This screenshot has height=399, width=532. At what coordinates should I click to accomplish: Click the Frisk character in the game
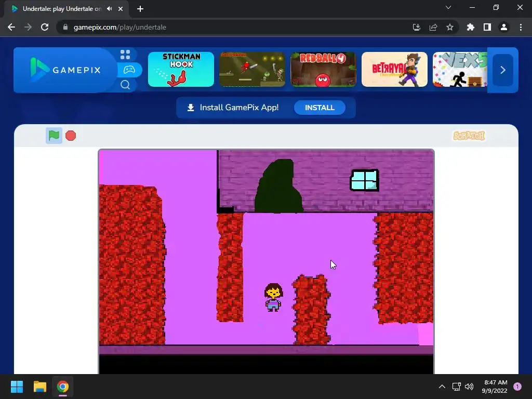tap(273, 298)
